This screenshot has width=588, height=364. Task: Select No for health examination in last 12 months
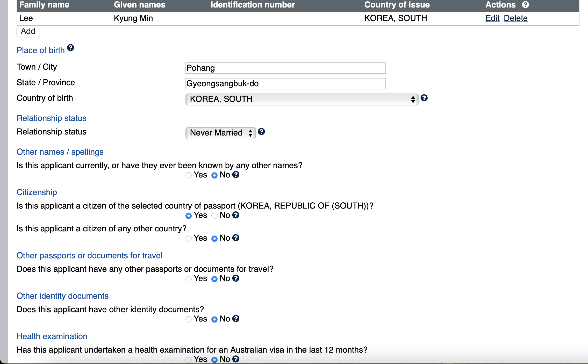[214, 360]
